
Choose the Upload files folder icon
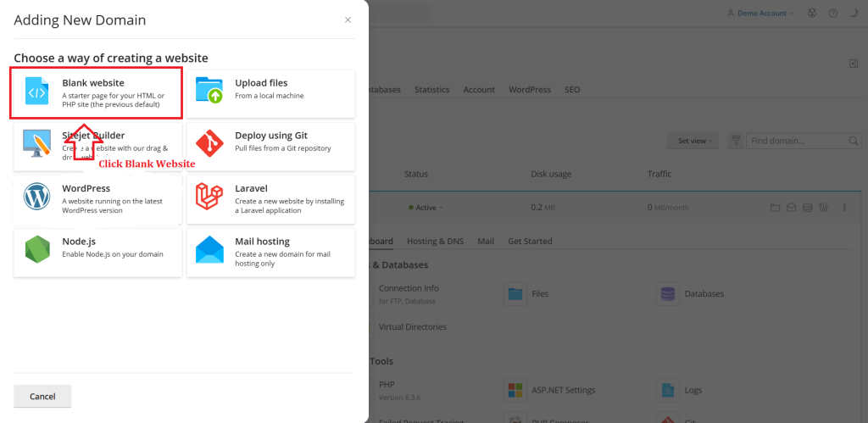[x=209, y=90]
